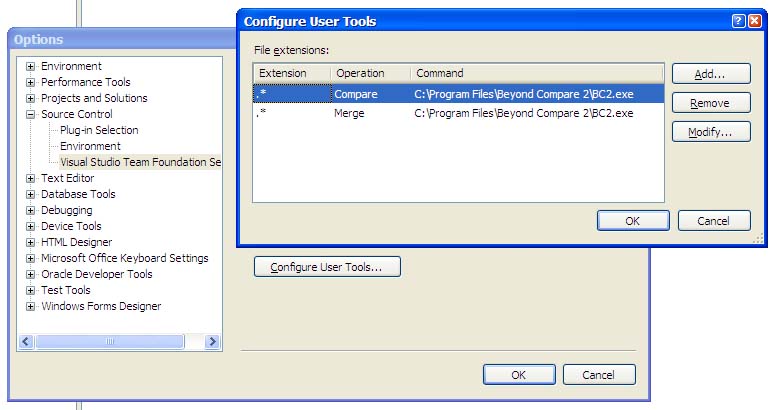This screenshot has width=776, height=410.
Task: Click the tree's left scroll arrow
Action: [26, 341]
